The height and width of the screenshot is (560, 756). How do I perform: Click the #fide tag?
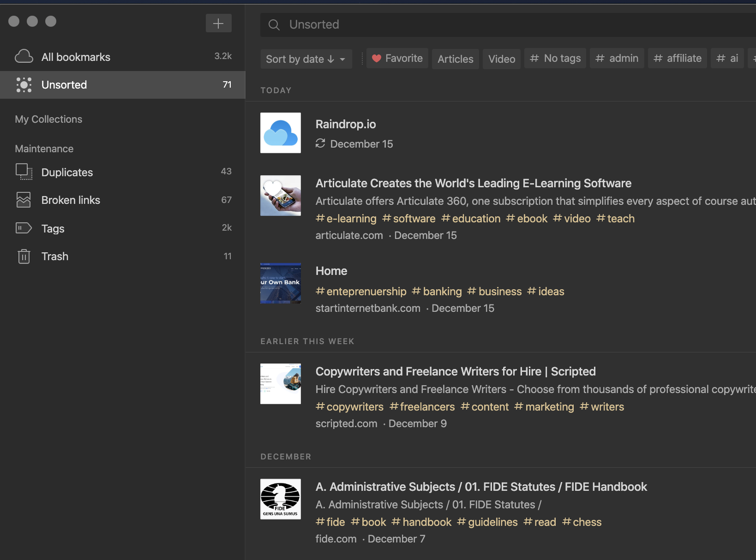330,522
